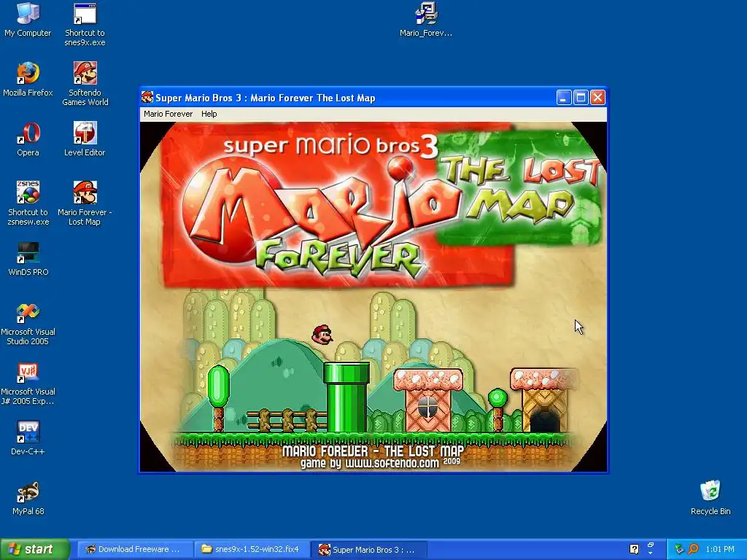Image resolution: width=747 pixels, height=560 pixels.
Task: Open Microsoft Visual J# 2005 Express icon
Action: 28,384
